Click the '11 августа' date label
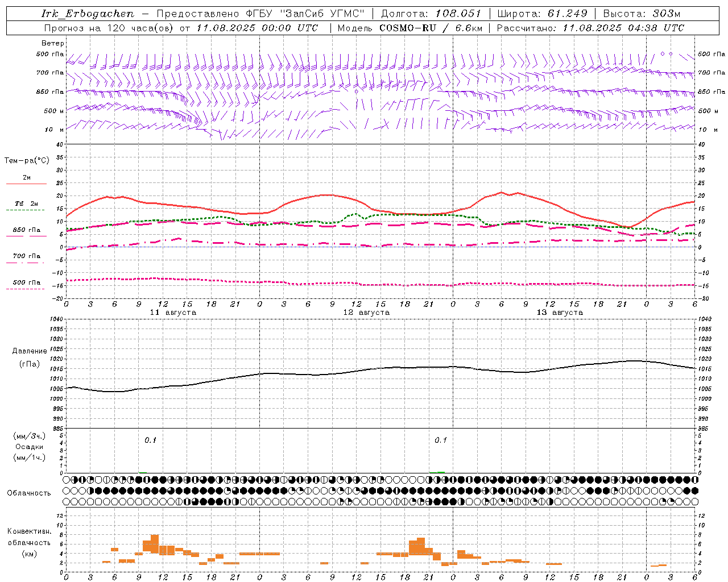 tap(173, 313)
